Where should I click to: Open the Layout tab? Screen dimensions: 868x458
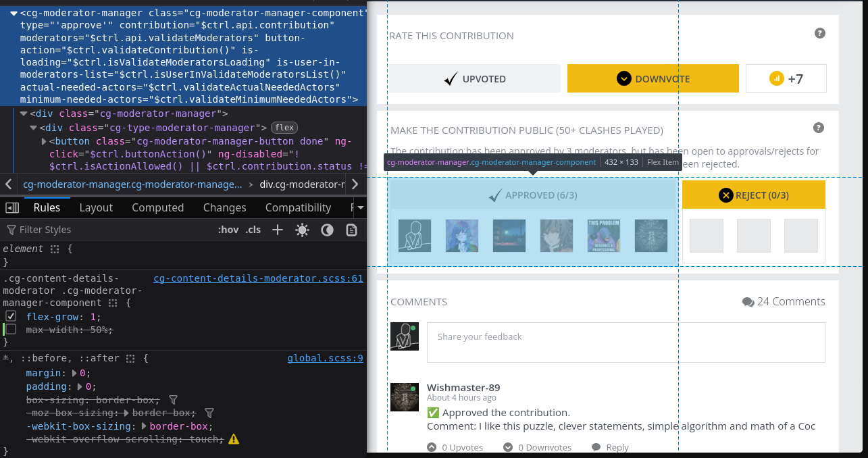click(96, 207)
